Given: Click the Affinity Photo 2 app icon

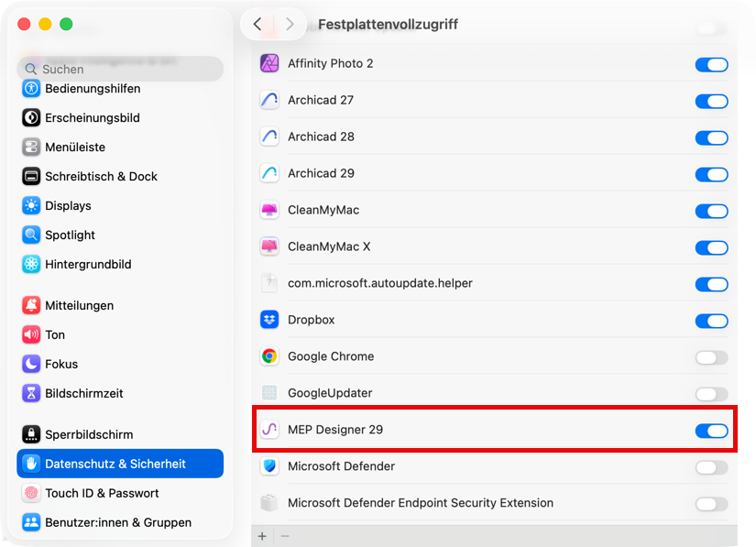Looking at the screenshot, I should tap(269, 63).
